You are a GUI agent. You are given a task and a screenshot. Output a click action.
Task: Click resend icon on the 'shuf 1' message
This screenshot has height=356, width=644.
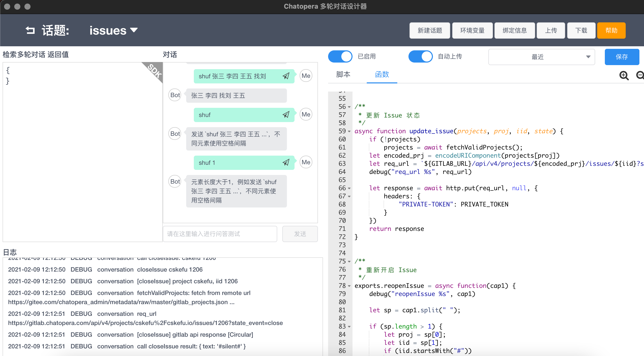click(286, 162)
